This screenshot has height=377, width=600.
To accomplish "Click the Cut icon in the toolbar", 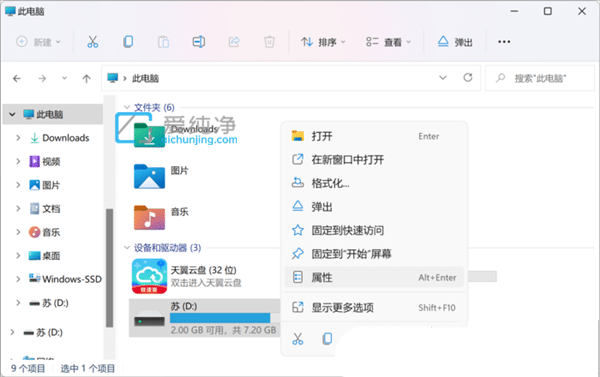I will point(93,42).
